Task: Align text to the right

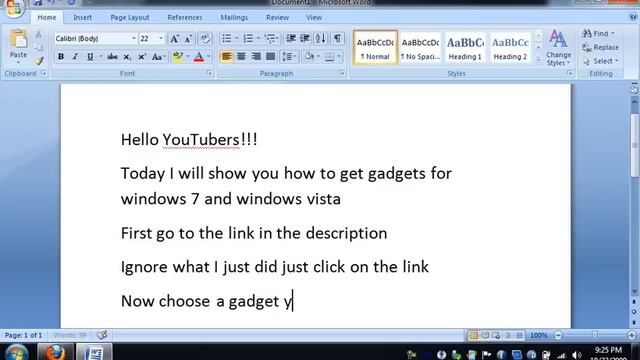Action: coord(256,57)
